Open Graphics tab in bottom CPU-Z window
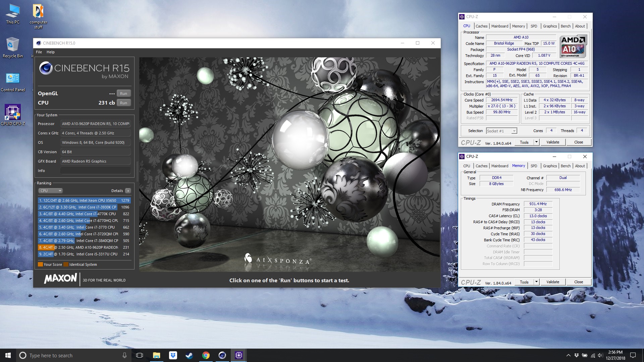 coord(550,166)
